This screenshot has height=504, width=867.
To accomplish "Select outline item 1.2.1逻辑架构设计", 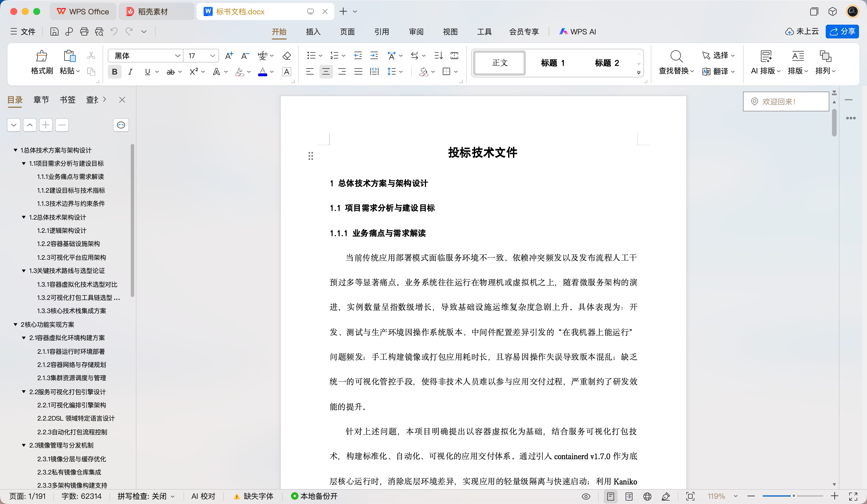I will point(62,230).
